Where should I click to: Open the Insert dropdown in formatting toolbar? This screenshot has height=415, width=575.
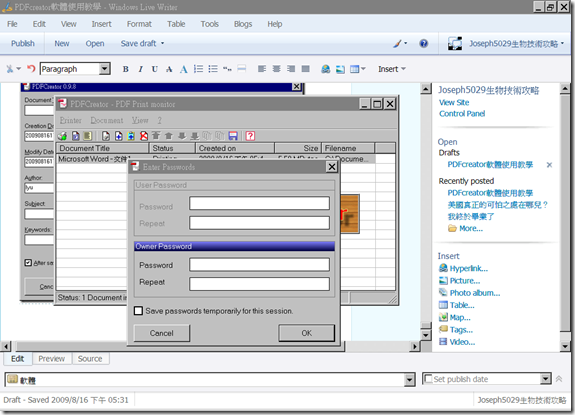[392, 69]
